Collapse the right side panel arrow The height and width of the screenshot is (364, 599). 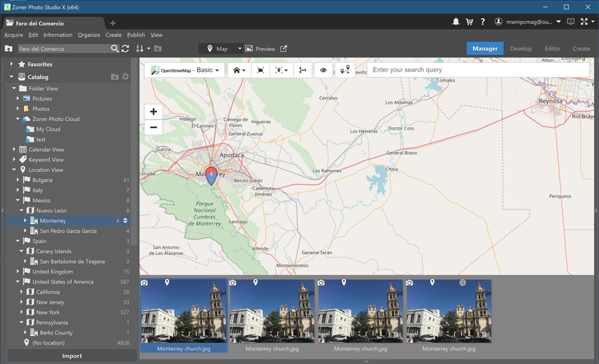point(596,211)
